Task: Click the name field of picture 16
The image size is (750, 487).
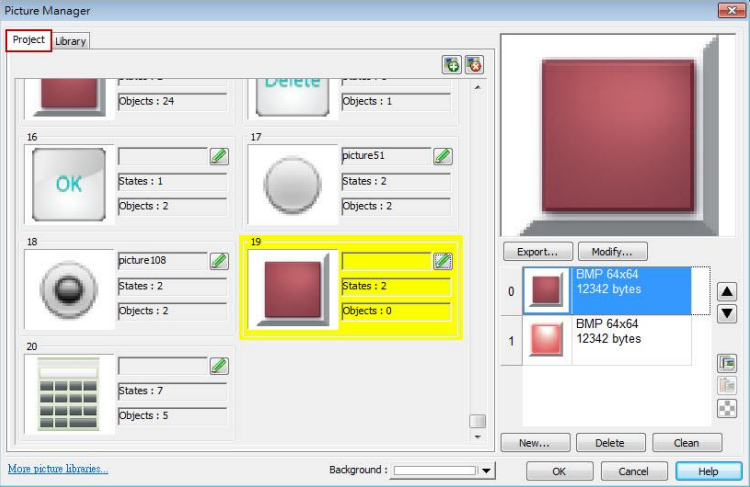Action: tap(163, 156)
